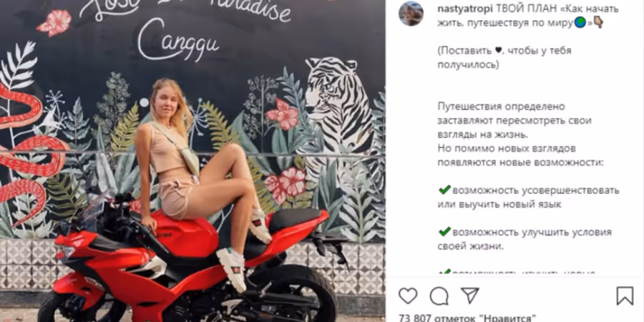Screen dimensions: 644x322
Task: Click the green checkmark before 'возможность улучшить условия'
Action: pyautogui.click(x=444, y=232)
